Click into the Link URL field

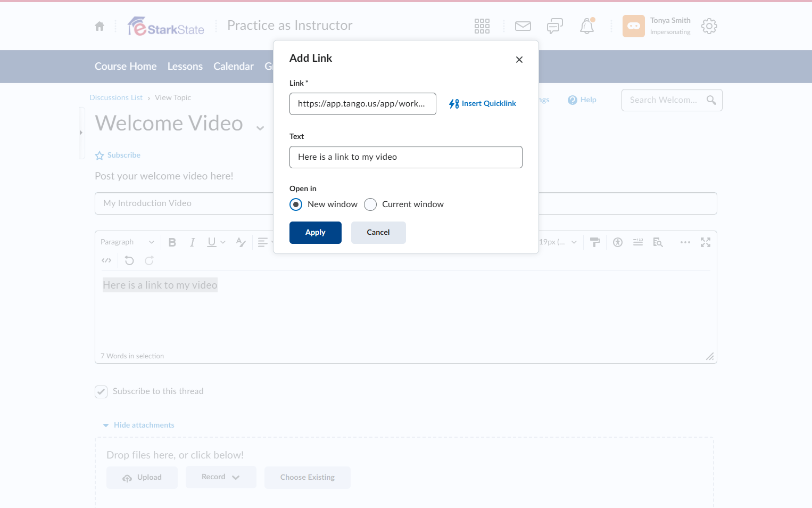click(x=363, y=104)
